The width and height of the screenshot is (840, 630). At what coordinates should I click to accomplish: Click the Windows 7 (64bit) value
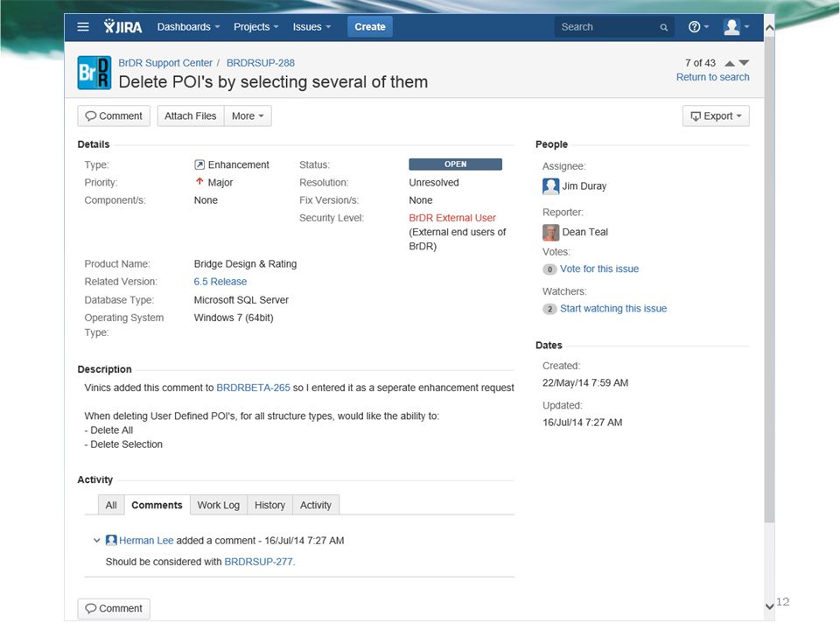[234, 318]
